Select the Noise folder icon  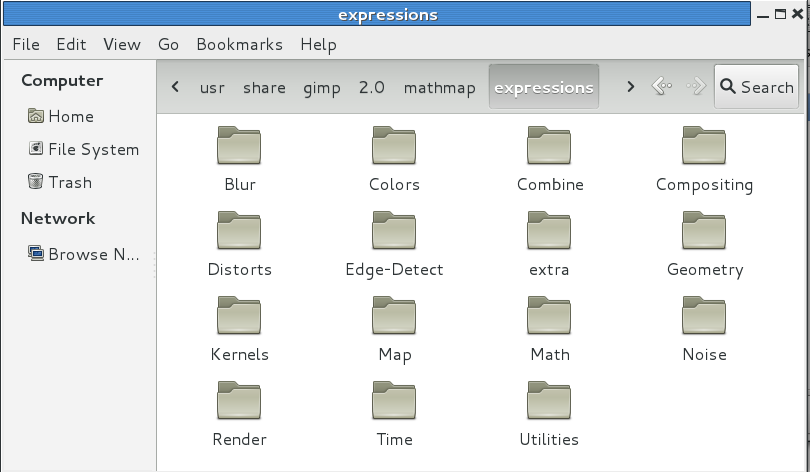(704, 316)
